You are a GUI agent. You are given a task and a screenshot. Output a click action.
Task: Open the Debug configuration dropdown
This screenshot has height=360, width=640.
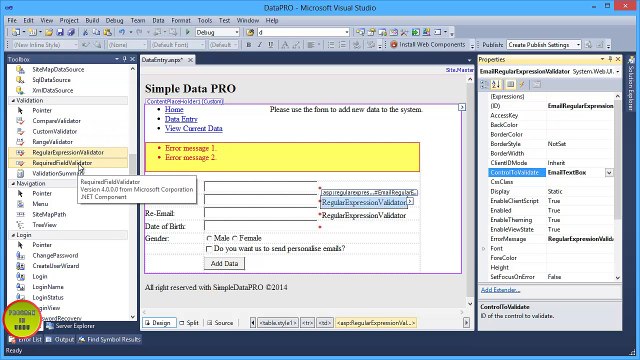[237, 32]
